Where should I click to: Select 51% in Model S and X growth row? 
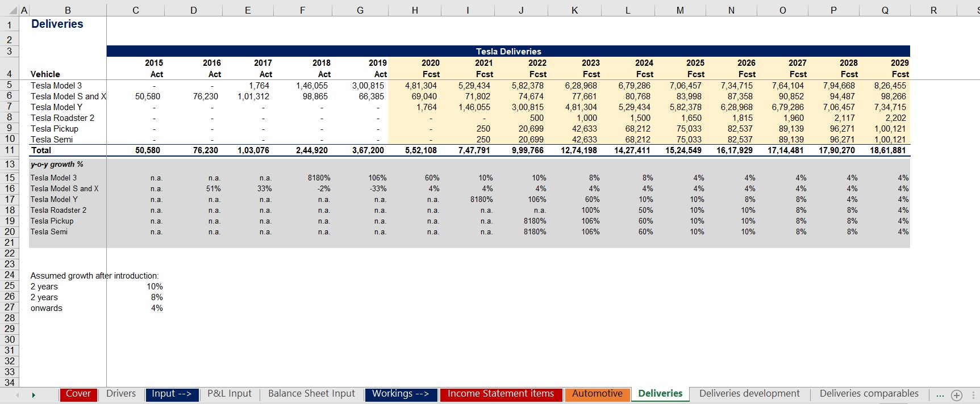pyautogui.click(x=214, y=189)
